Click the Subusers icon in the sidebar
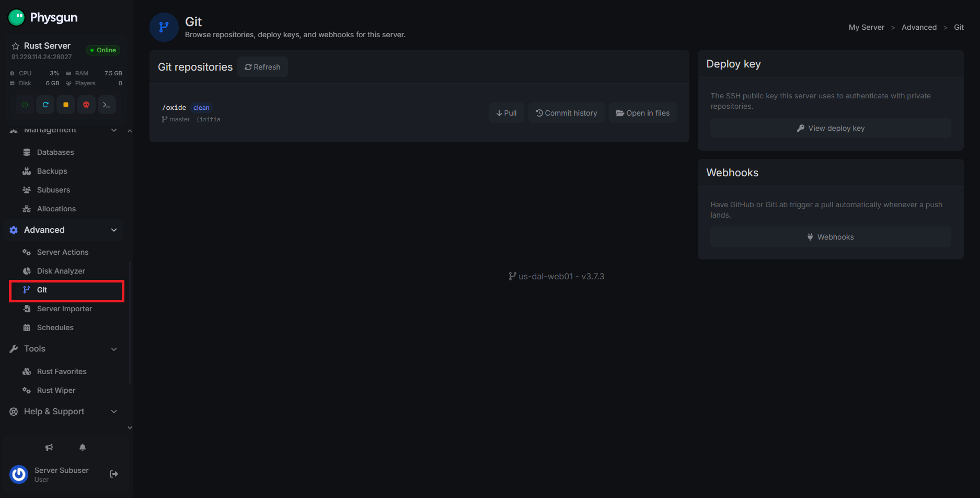 [27, 190]
